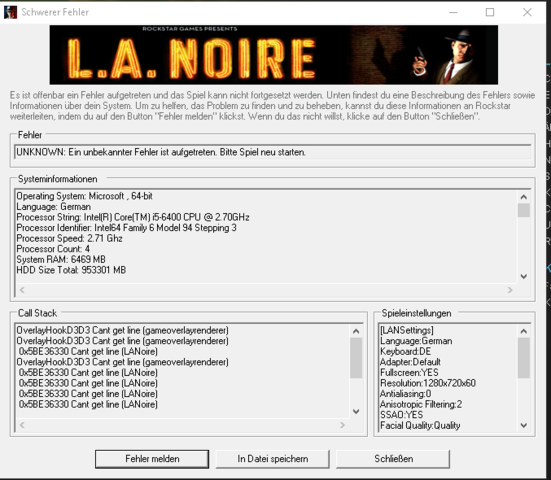Click the Schließen button

point(393,459)
